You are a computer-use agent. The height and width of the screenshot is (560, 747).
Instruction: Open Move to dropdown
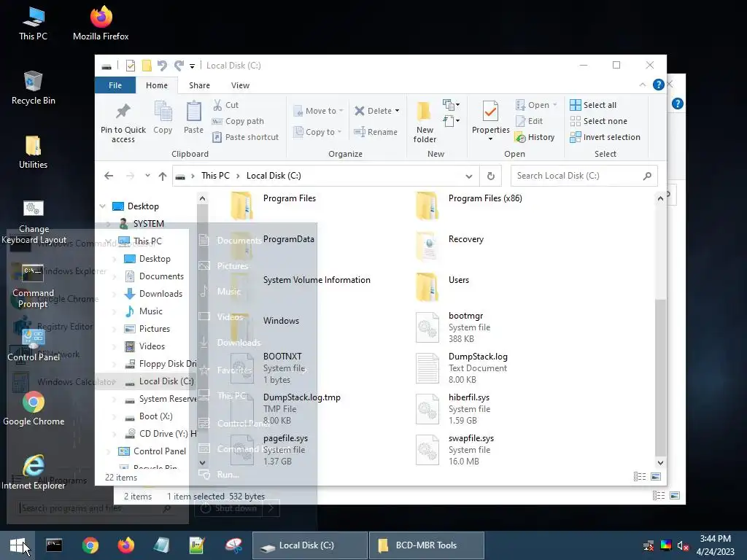coord(318,111)
